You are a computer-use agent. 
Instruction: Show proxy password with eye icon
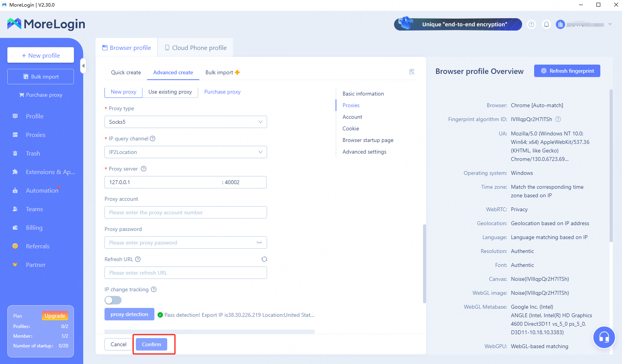point(259,243)
